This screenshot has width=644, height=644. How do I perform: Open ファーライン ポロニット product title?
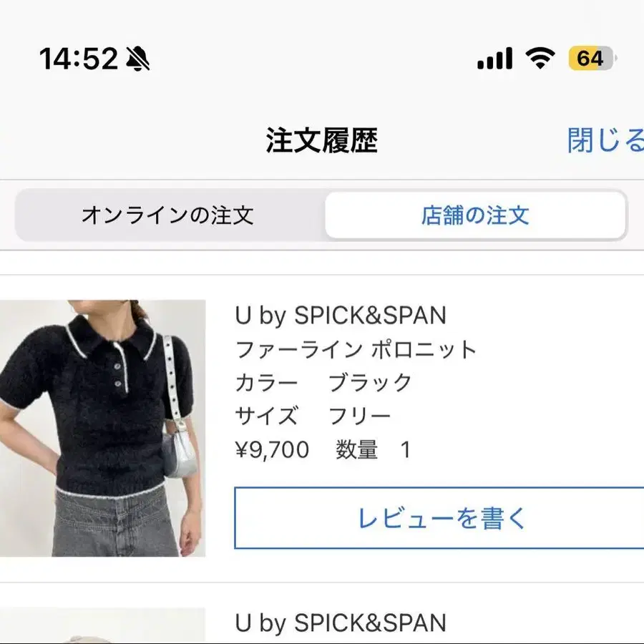pyautogui.click(x=356, y=349)
